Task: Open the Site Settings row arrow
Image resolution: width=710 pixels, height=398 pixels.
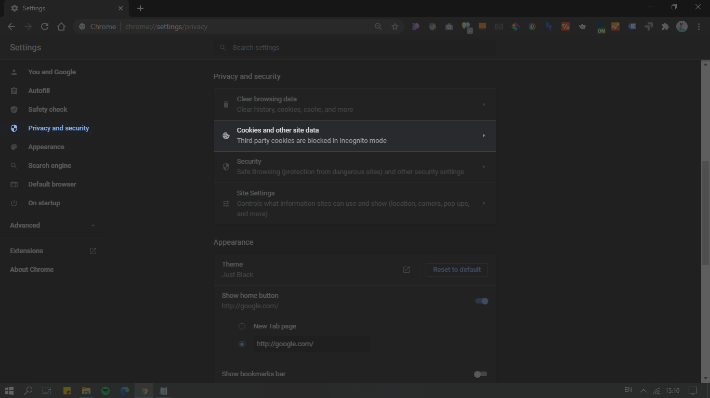Action: (484, 203)
